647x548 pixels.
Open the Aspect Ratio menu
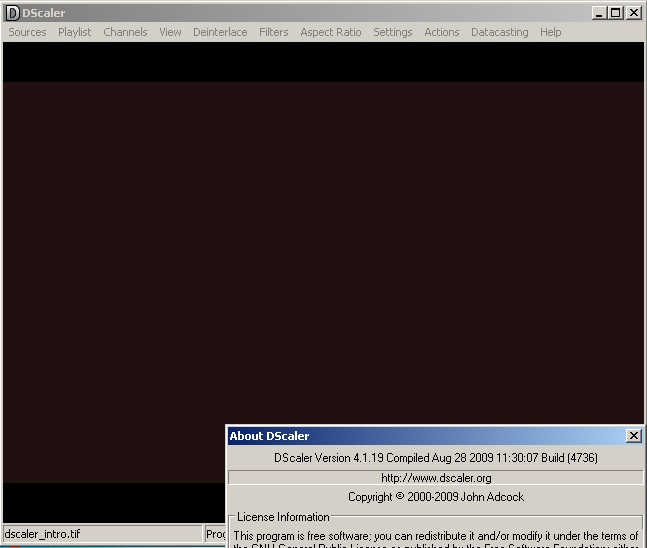click(331, 32)
